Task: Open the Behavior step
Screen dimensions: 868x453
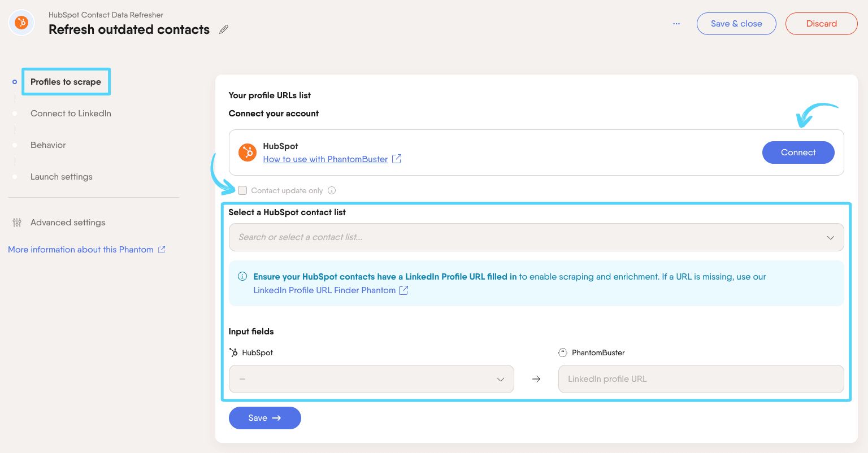Action: pos(48,145)
